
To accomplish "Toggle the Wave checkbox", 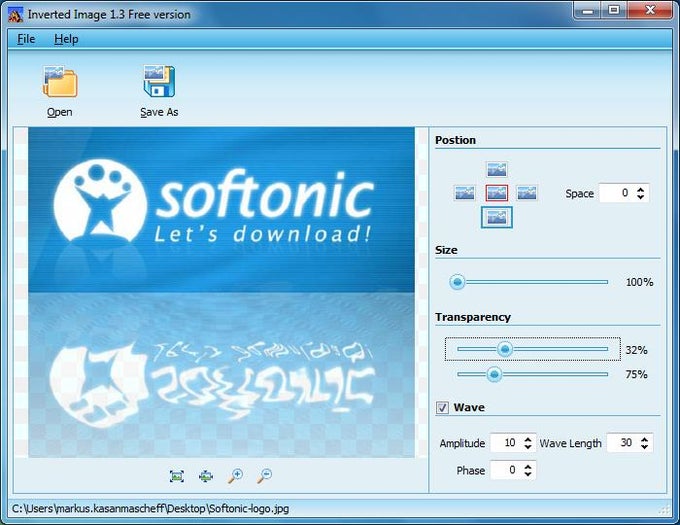I will coord(442,408).
